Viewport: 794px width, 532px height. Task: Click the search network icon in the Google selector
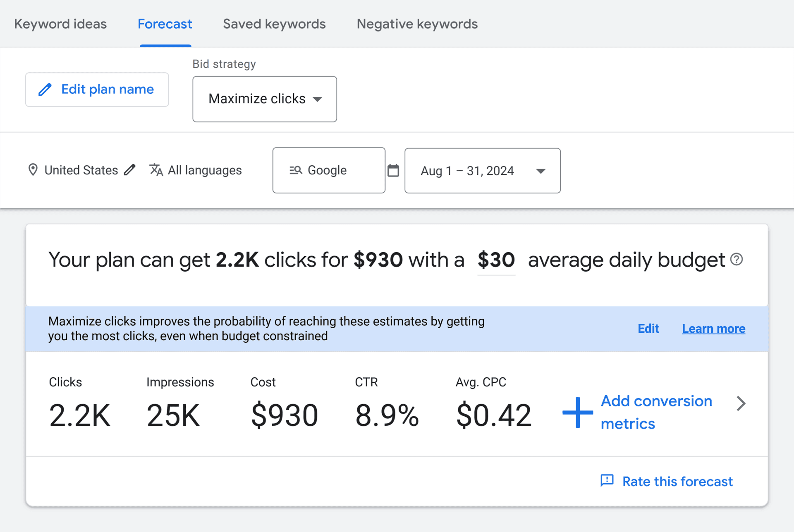pyautogui.click(x=296, y=170)
